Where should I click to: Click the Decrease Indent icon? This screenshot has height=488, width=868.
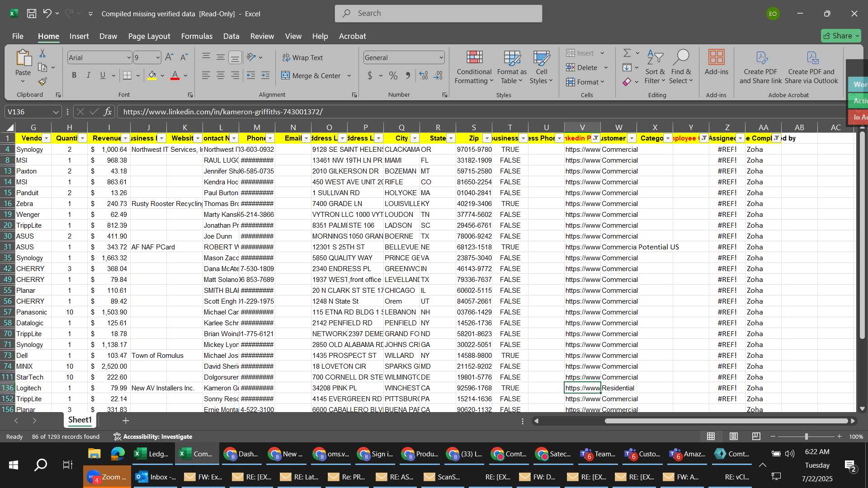[x=251, y=75]
